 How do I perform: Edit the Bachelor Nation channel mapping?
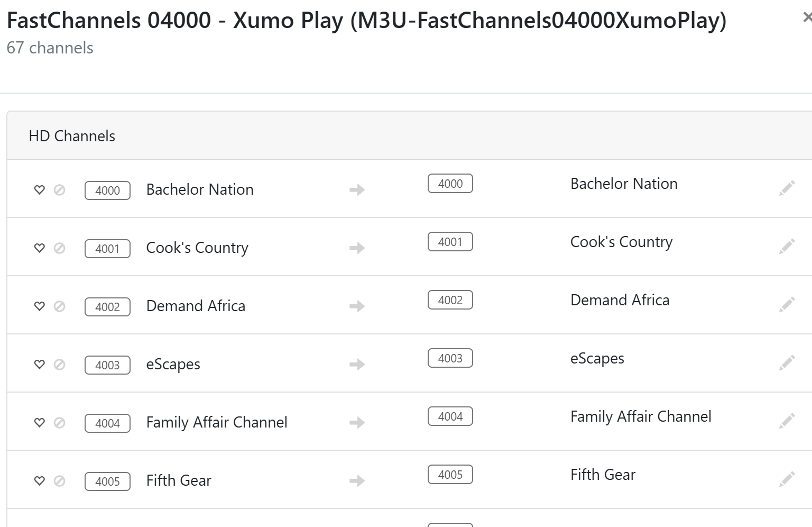tap(787, 188)
